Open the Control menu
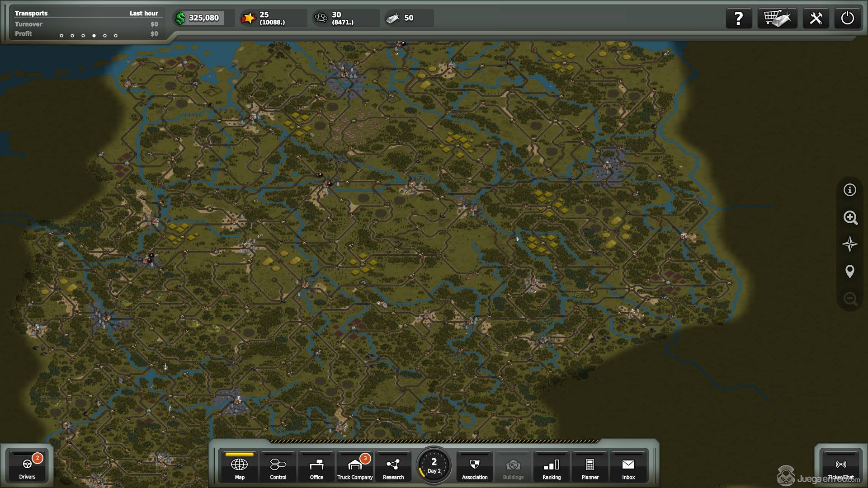The height and width of the screenshot is (488, 868). pyautogui.click(x=278, y=467)
